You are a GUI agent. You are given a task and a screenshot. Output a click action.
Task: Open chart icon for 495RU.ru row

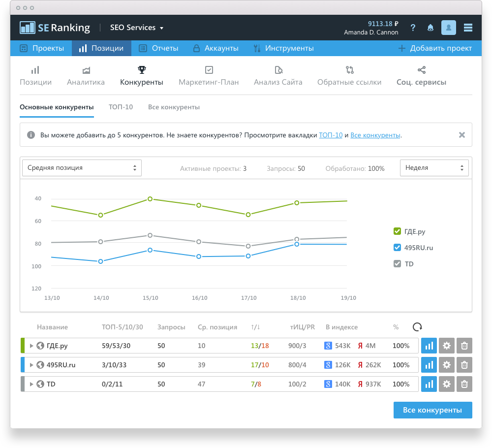(429, 365)
